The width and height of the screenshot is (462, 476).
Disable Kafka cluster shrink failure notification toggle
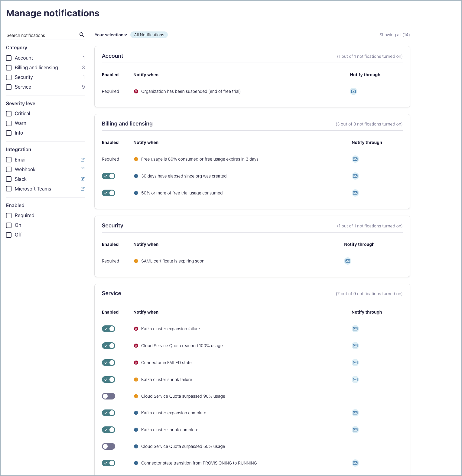point(109,380)
